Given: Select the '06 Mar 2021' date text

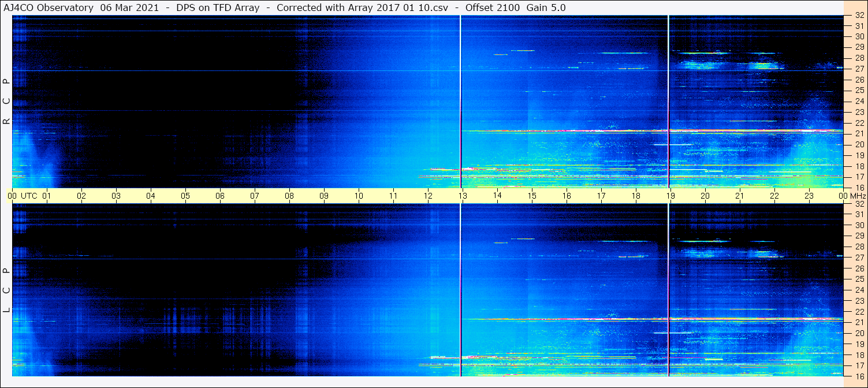Looking at the screenshot, I should tap(129, 8).
